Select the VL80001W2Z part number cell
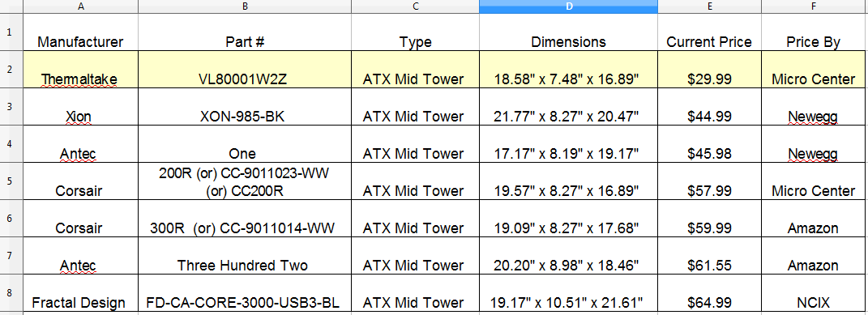 click(x=245, y=70)
